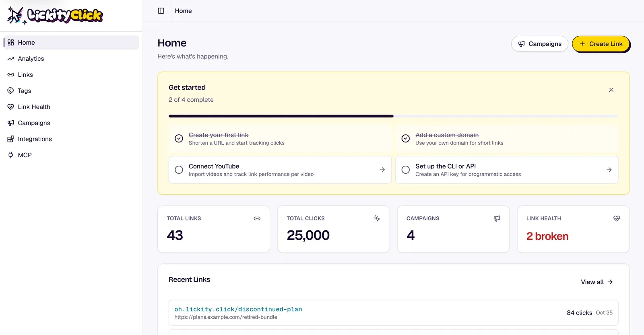Click the plans.example.com/retired-bundle URL

[226, 317]
